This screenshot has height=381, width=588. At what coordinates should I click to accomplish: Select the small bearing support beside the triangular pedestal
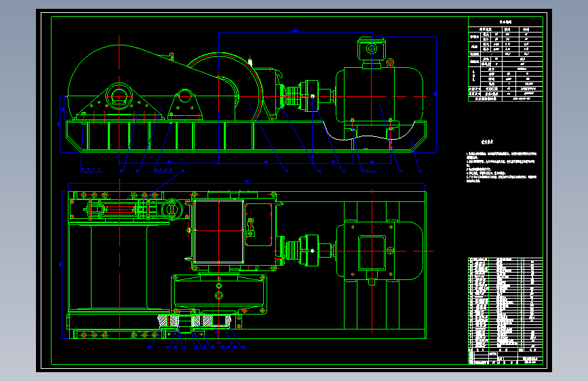pyautogui.click(x=185, y=104)
